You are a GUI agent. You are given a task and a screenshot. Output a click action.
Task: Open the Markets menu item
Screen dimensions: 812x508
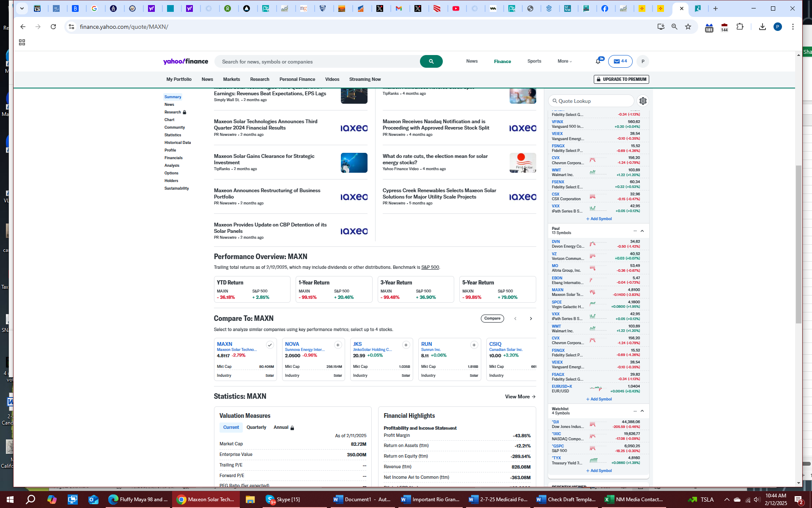(x=231, y=79)
